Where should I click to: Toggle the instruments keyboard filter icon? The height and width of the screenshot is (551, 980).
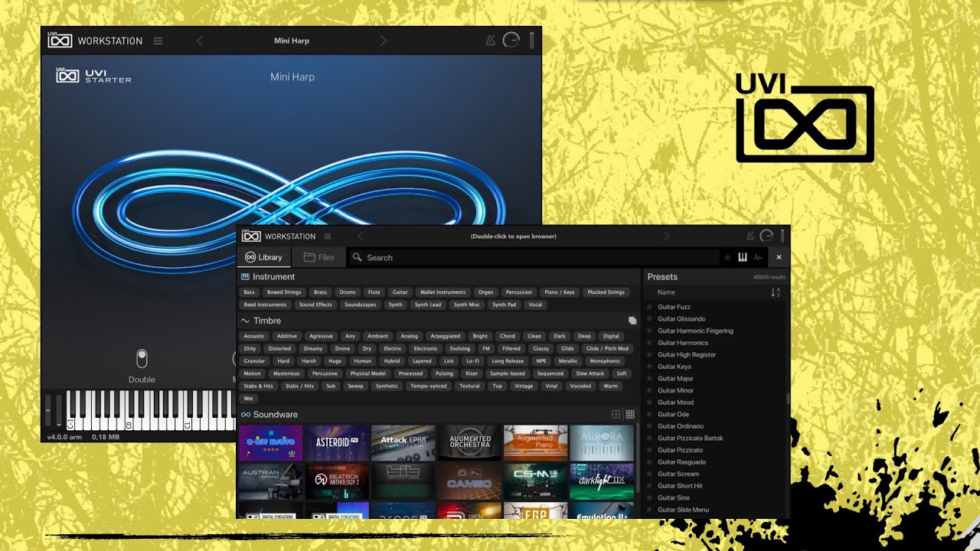tap(742, 258)
